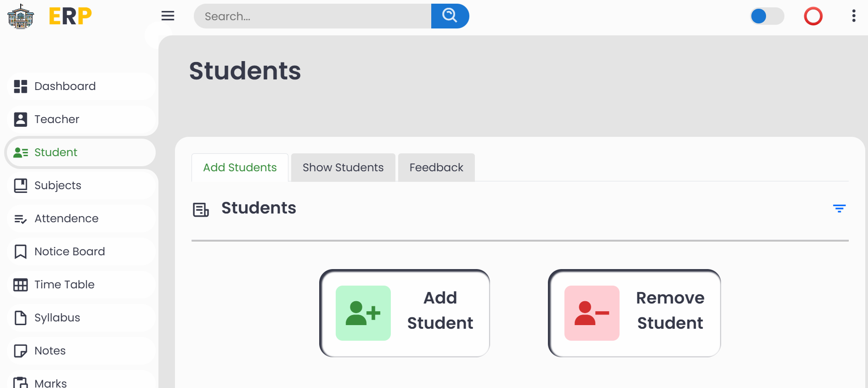
Task: Toggle the blue theme switch
Action: point(767,17)
